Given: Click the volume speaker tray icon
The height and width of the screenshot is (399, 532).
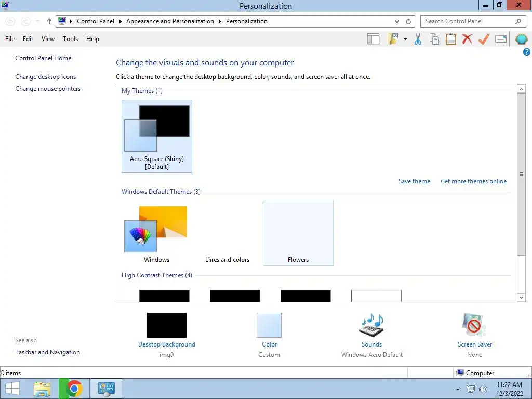Looking at the screenshot, I should pyautogui.click(x=483, y=389).
